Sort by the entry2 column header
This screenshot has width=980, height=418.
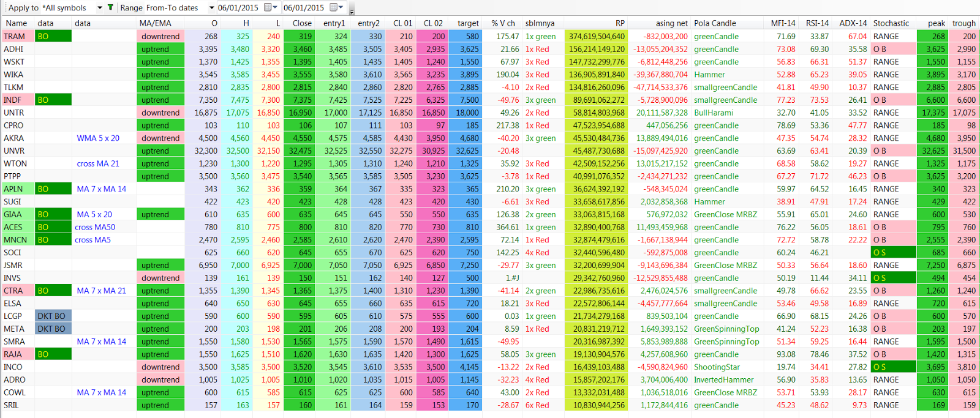click(369, 23)
